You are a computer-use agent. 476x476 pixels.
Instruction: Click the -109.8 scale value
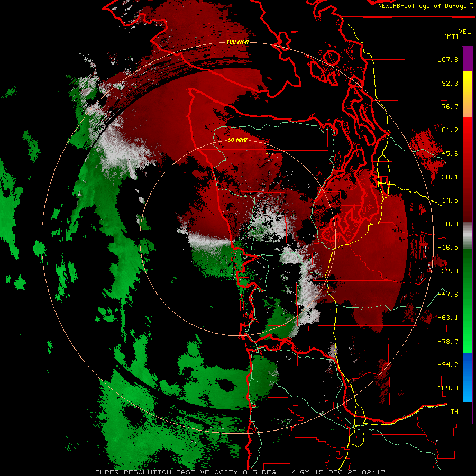click(446, 388)
